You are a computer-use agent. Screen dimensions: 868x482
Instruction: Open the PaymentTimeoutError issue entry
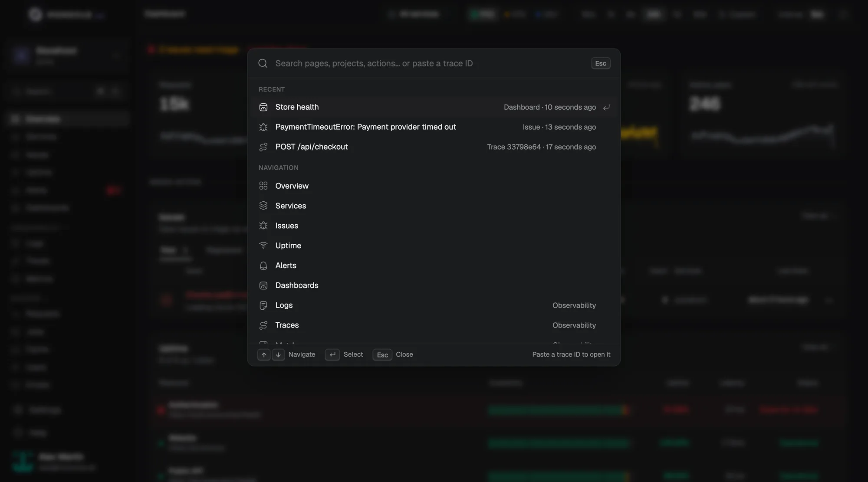434,127
